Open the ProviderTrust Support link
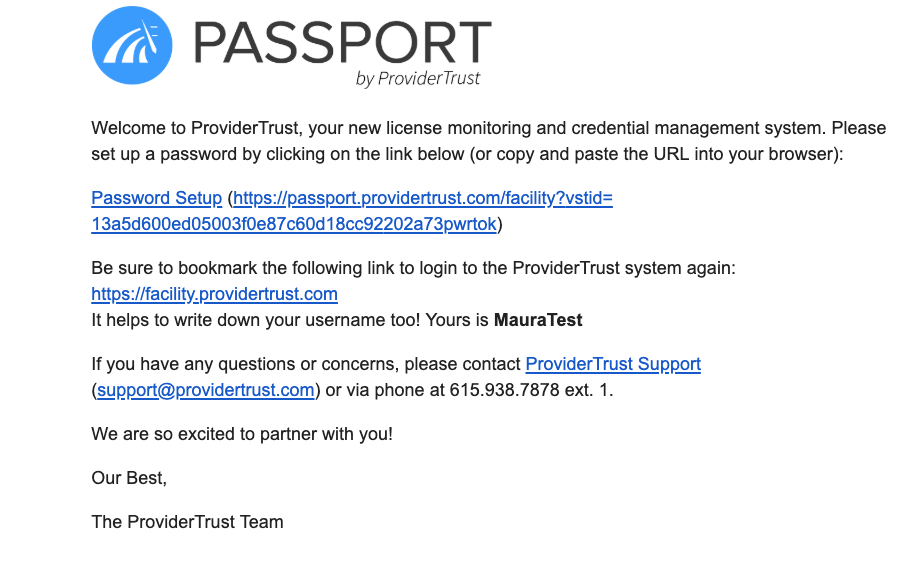The width and height of the screenshot is (912, 576). [613, 364]
